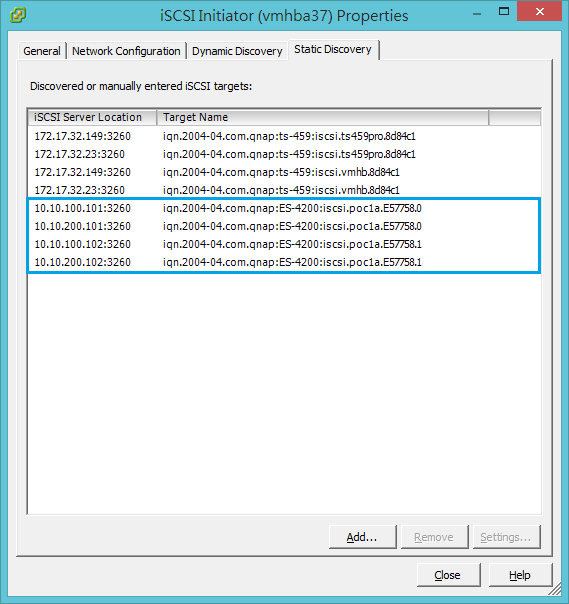Select 172.17.32.23 row with ts459pro target
The height and width of the screenshot is (604, 569).
coord(284,154)
